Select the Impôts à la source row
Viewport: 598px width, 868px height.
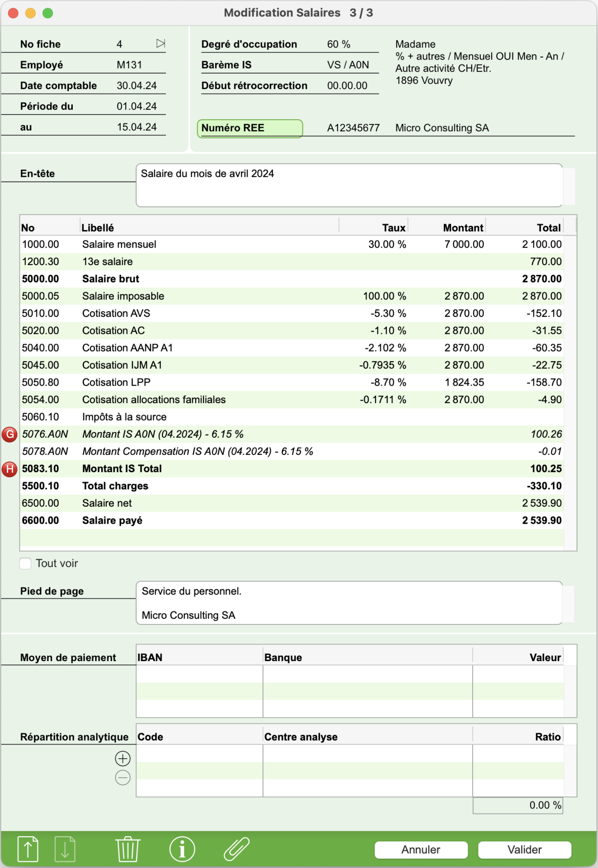tap(292, 417)
